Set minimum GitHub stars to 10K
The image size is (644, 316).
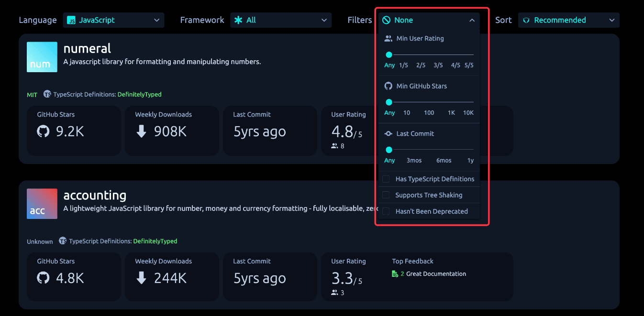pos(468,113)
